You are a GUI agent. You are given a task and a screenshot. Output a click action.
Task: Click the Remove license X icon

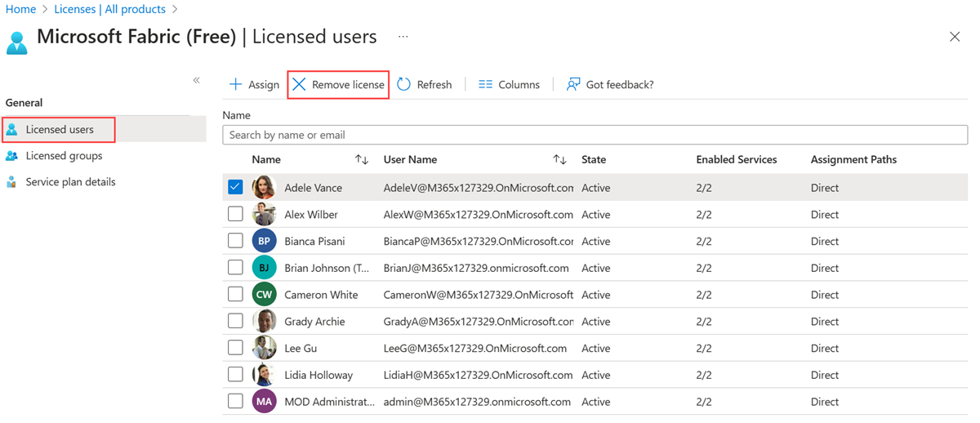tap(300, 85)
